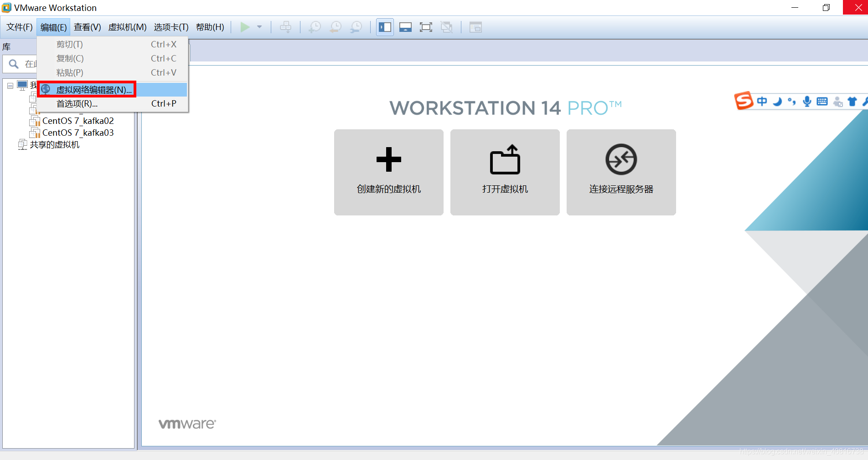Select 首选项(R)... menu entry
868x460 pixels.
(113, 104)
